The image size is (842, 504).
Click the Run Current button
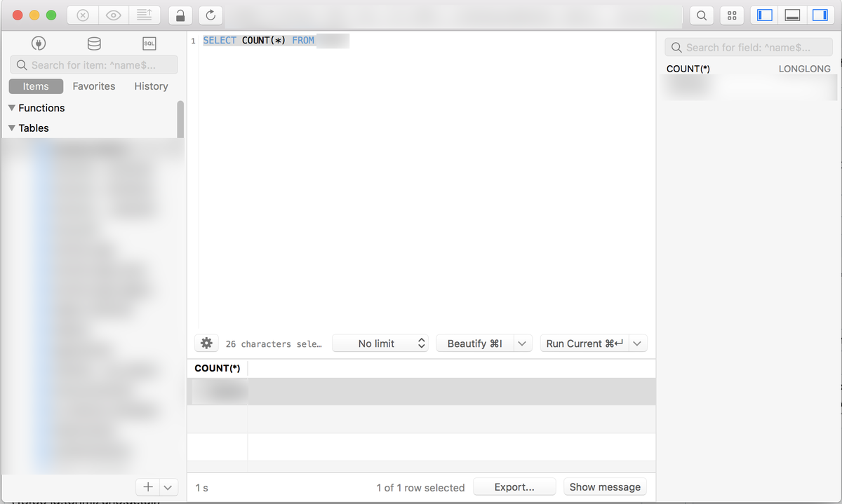584,343
